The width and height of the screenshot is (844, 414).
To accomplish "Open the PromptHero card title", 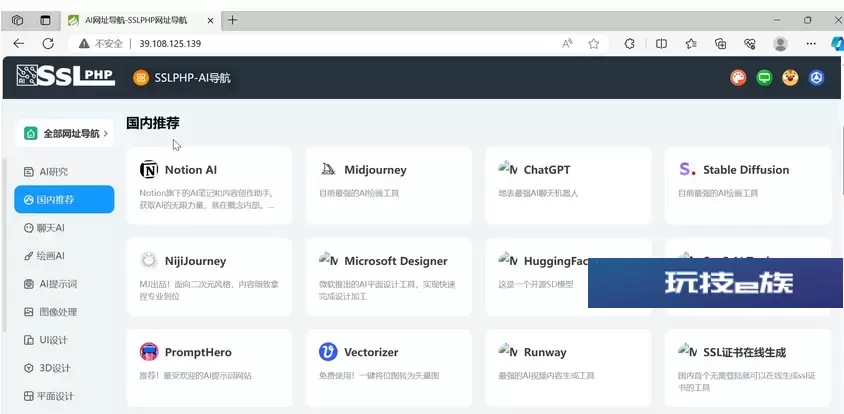I will (x=198, y=352).
